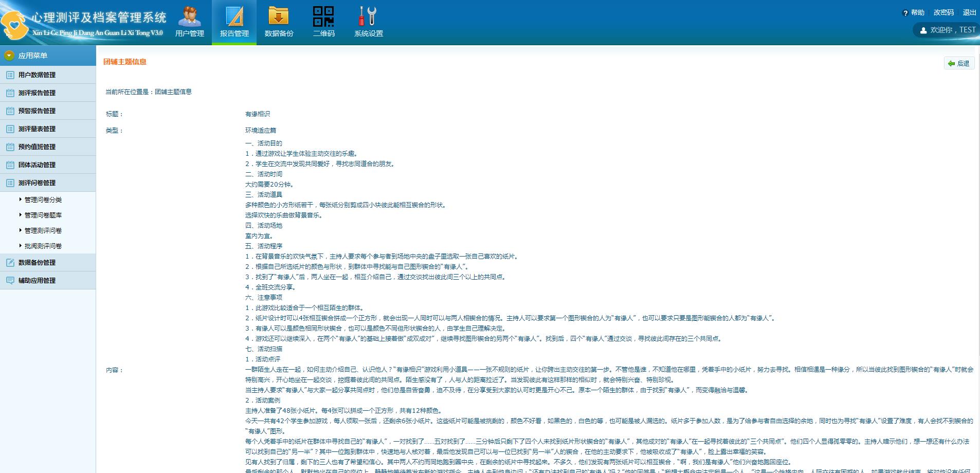Click the 辅助应用管理 chat icon
Viewport: 980px width, 473px height.
(10, 281)
